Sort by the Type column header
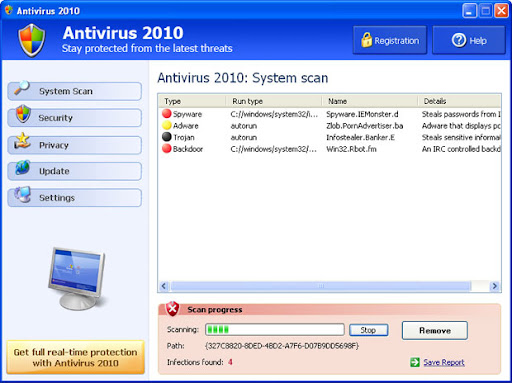 click(192, 101)
